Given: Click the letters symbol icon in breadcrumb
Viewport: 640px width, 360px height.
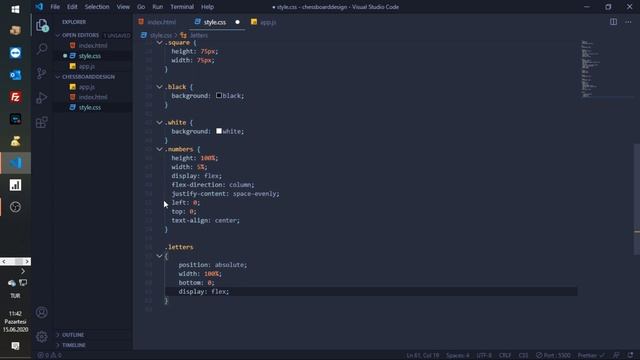Looking at the screenshot, I should click(183, 36).
